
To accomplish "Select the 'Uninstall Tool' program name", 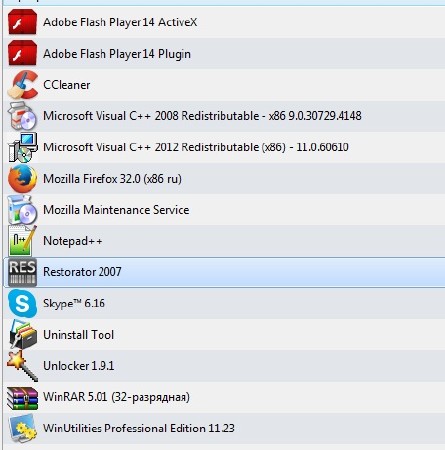I will tap(79, 335).
